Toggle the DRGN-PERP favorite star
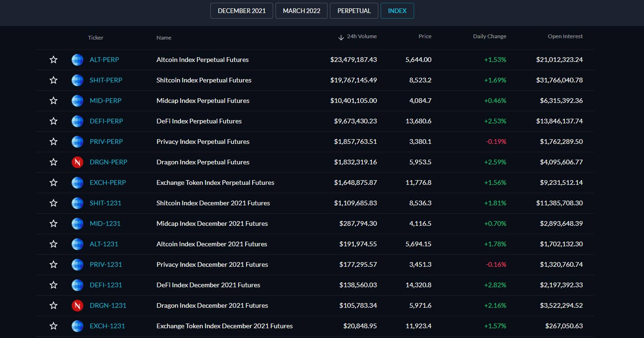 point(54,162)
